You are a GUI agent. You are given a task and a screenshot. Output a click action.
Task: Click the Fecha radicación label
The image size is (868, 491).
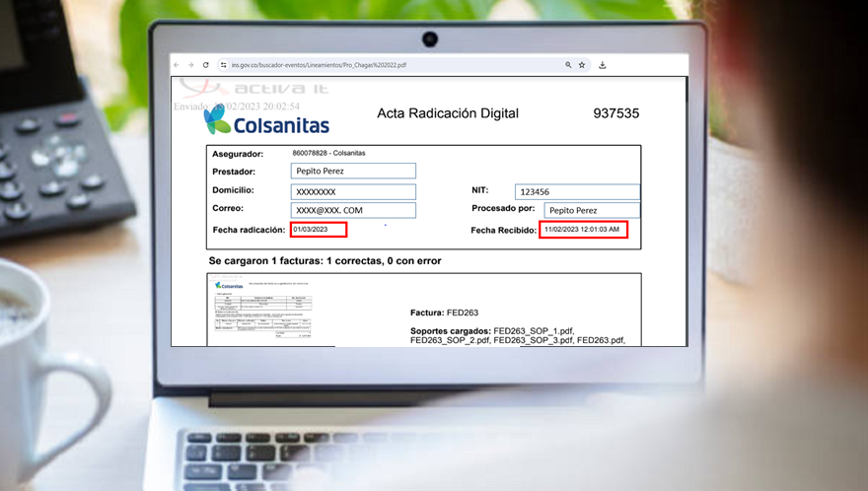coord(250,230)
